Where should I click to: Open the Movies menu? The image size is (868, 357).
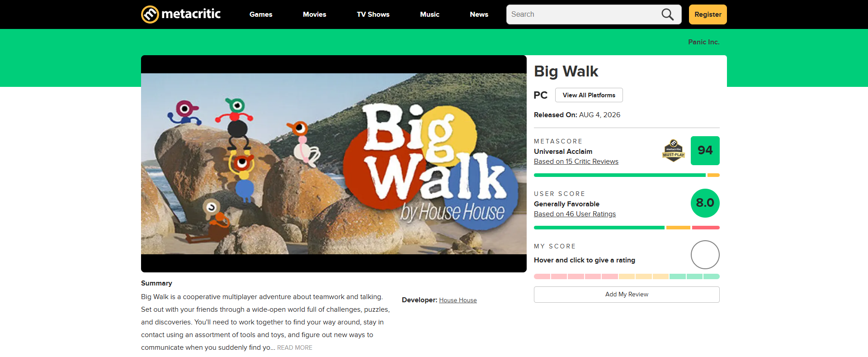[x=315, y=14]
